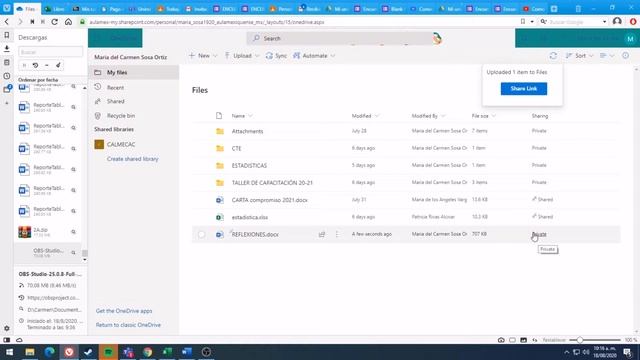Click the user avatar M icon
Image resolution: width=640 pixels, height=360 pixels.
click(x=630, y=39)
